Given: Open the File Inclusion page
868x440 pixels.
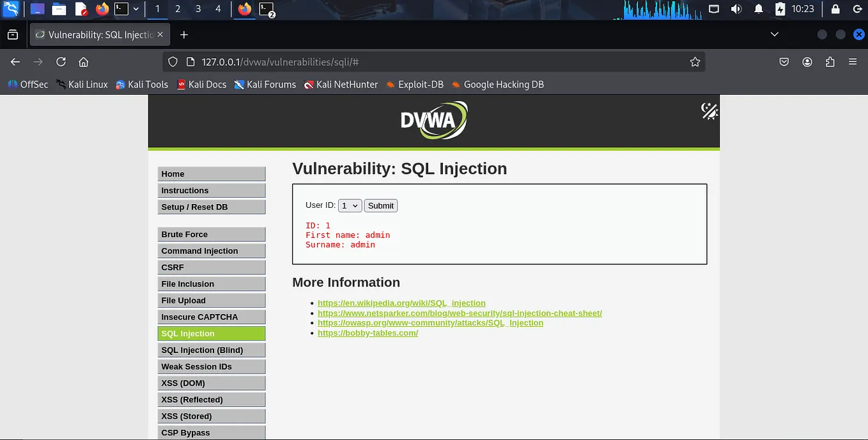Looking at the screenshot, I should (x=212, y=284).
